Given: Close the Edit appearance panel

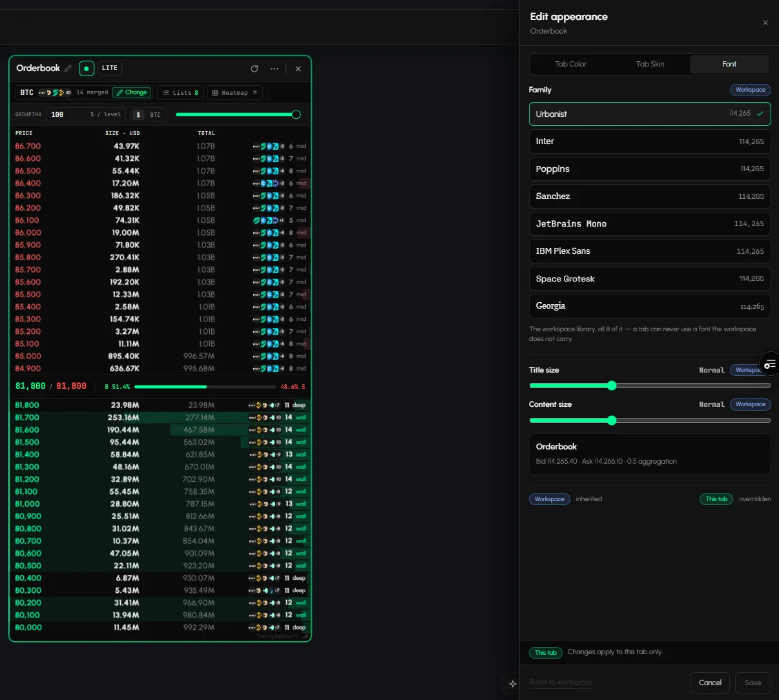Looking at the screenshot, I should tap(765, 23).
